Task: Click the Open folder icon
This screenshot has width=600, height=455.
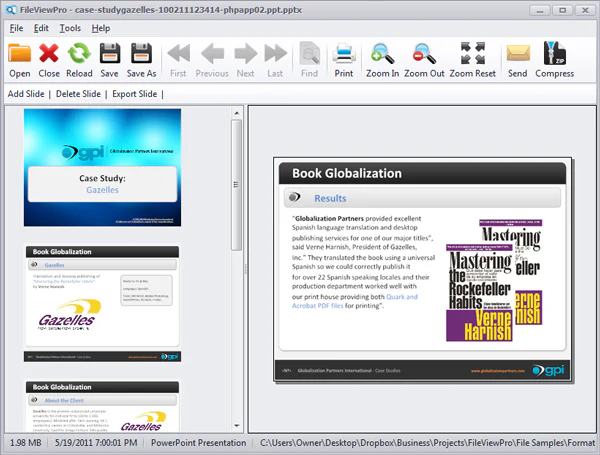Action: (x=20, y=53)
